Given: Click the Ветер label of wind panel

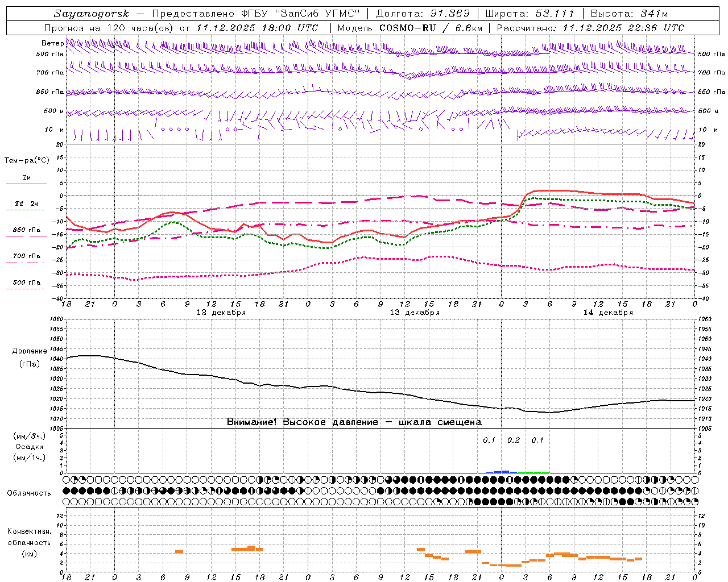Looking at the screenshot, I should [x=52, y=43].
